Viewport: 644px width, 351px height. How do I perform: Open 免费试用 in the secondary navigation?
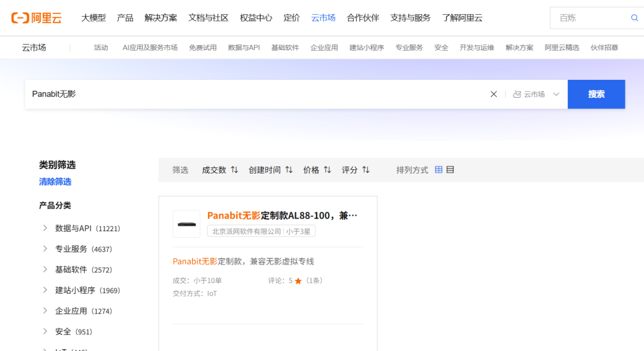tap(203, 47)
